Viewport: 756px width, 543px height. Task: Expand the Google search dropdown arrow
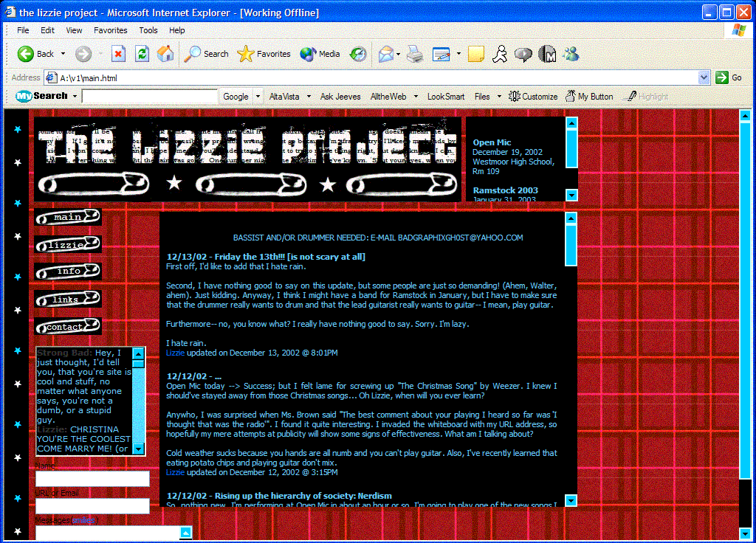258,97
